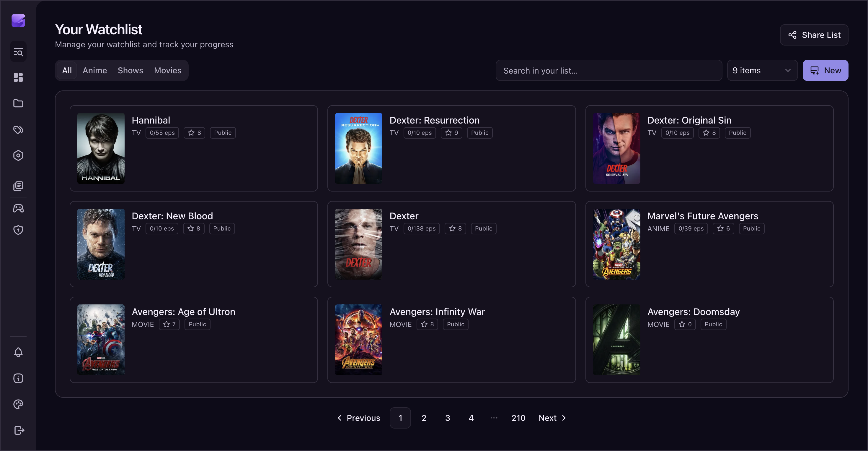Open the 9 items dropdown
The width and height of the screenshot is (868, 451).
762,70
